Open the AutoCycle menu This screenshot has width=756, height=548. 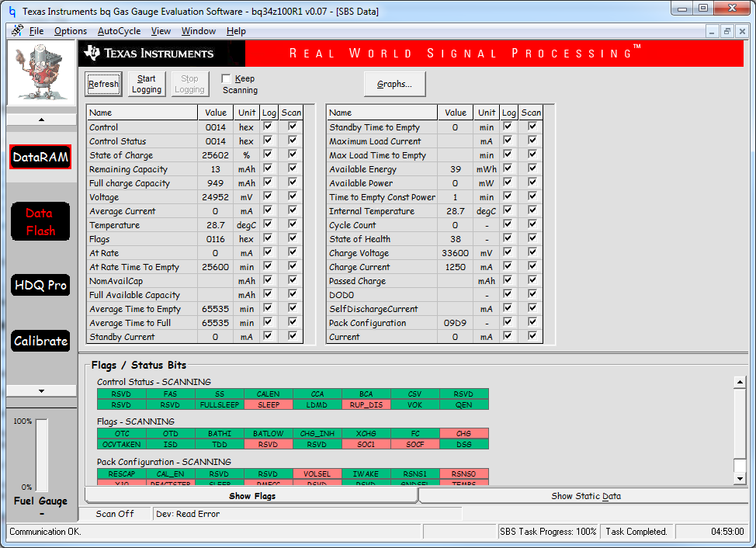click(x=119, y=31)
